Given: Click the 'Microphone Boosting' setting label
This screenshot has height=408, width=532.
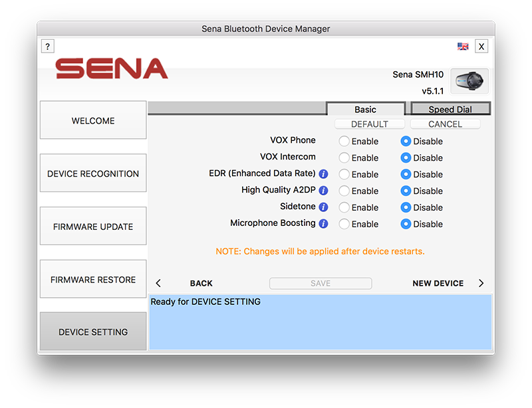Looking at the screenshot, I should coord(273,223).
